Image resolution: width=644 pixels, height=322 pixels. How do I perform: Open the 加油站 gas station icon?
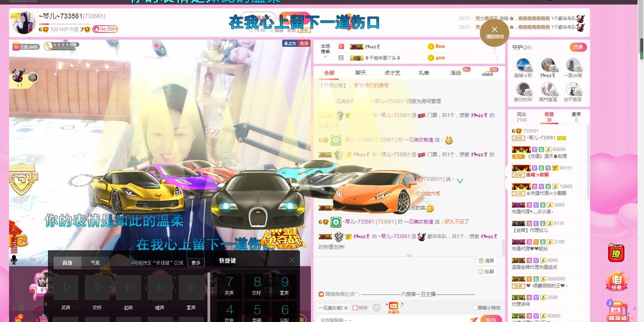pyautogui.click(x=617, y=311)
